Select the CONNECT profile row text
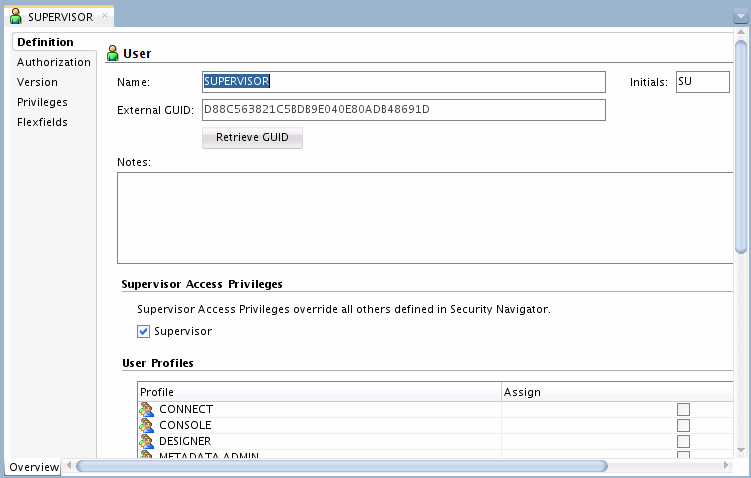Screen dimensions: 751x478 [186, 410]
